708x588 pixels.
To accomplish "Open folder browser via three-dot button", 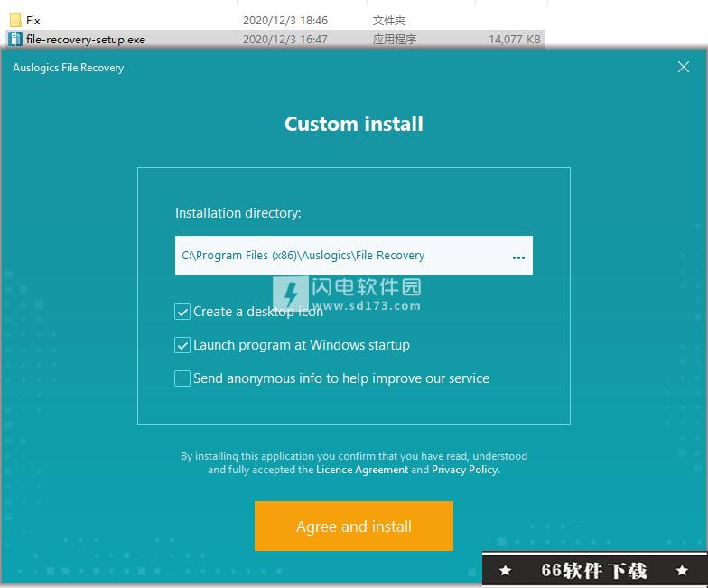I will point(518,257).
